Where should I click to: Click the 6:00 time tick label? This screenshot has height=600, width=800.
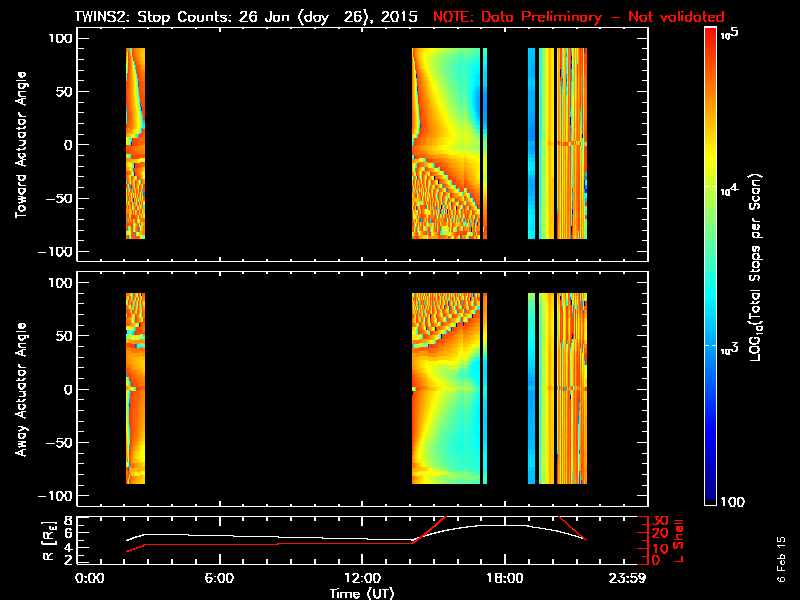coord(221,579)
